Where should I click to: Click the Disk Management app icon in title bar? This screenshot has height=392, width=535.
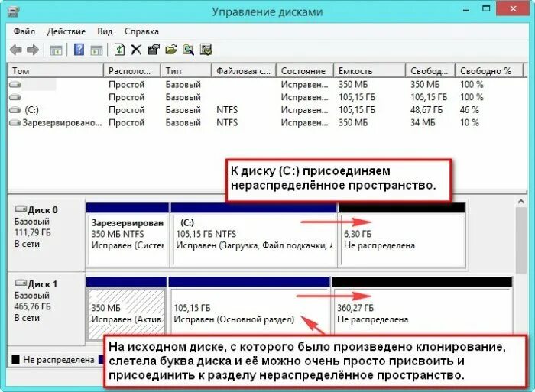click(13, 11)
